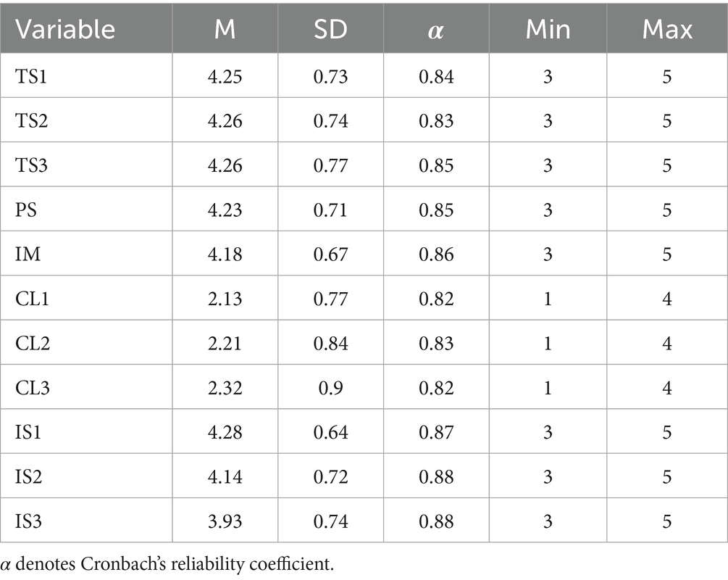
Task: Click the Variable column header
Action: (x=65, y=29)
